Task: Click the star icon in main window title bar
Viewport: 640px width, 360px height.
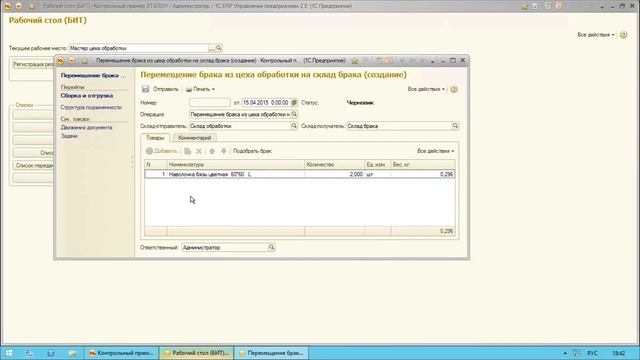Action: 32,6
